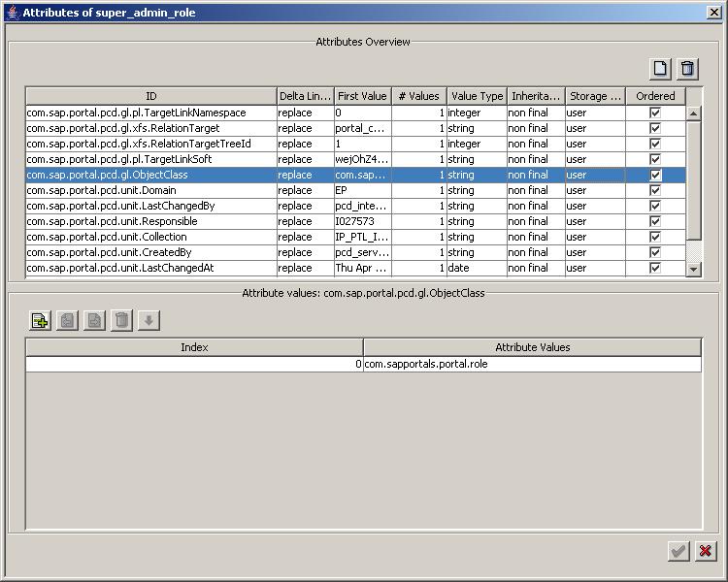Confirm changes with the checkmark icon
Viewport: 728px width, 582px height.
pyautogui.click(x=678, y=551)
